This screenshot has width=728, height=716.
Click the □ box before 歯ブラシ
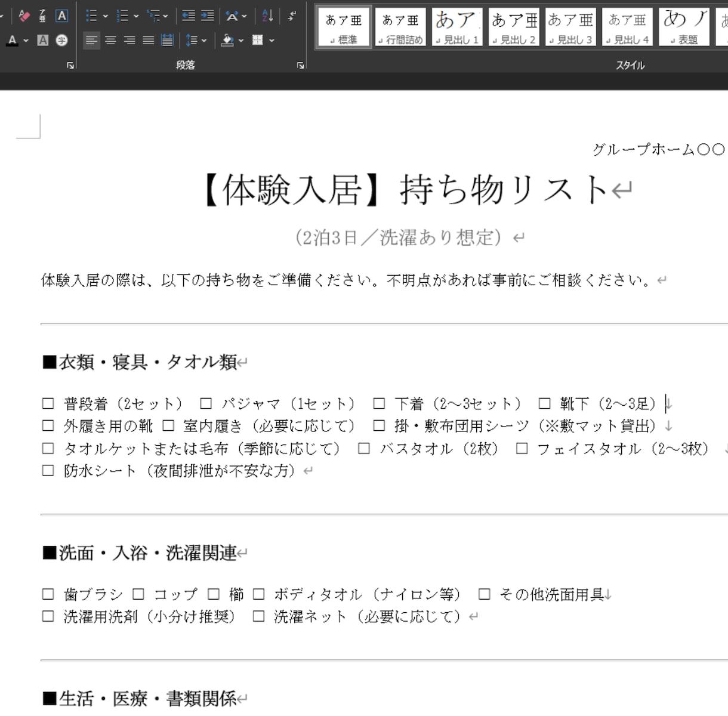[x=48, y=594]
